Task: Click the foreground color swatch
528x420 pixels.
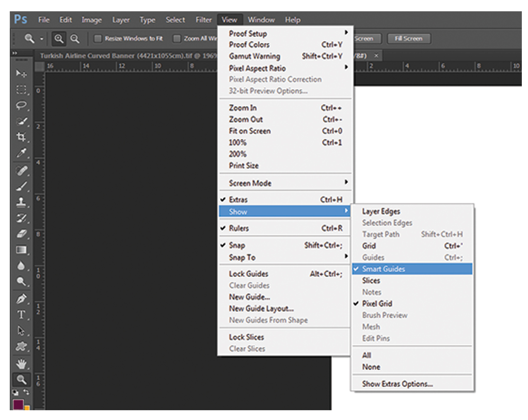Action: pos(18,404)
